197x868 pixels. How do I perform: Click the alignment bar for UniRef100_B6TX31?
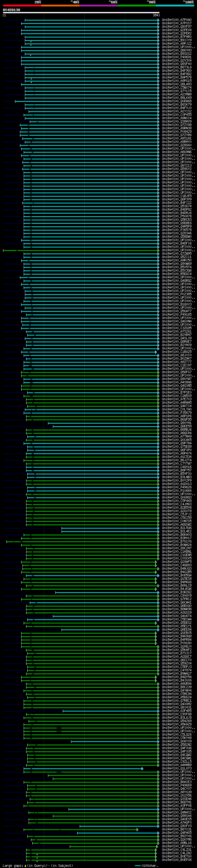click(81, 829)
